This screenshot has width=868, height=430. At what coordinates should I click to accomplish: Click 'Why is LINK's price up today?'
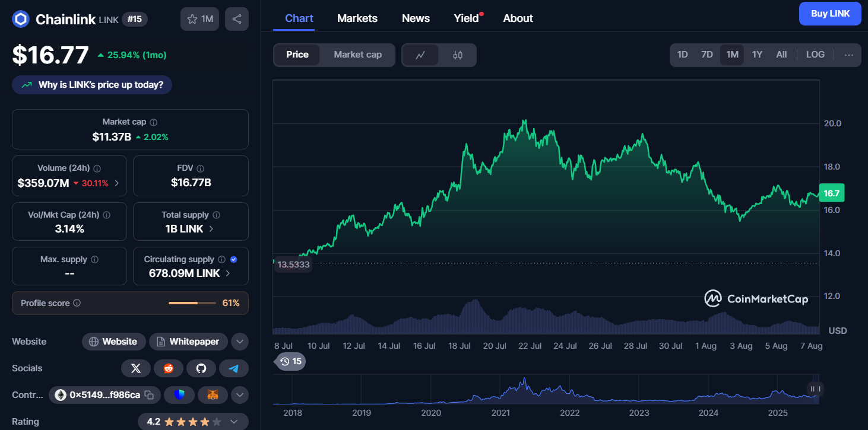pos(92,85)
